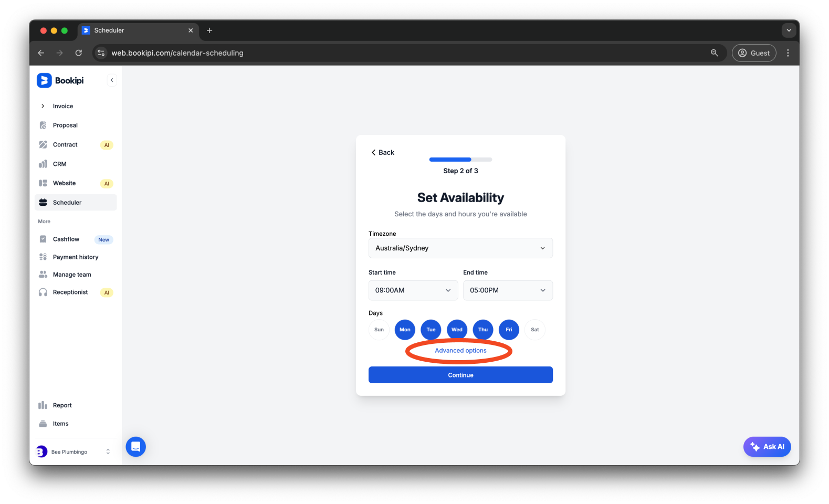Toggle Tuesday availability
This screenshot has height=504, width=829.
pos(431,330)
